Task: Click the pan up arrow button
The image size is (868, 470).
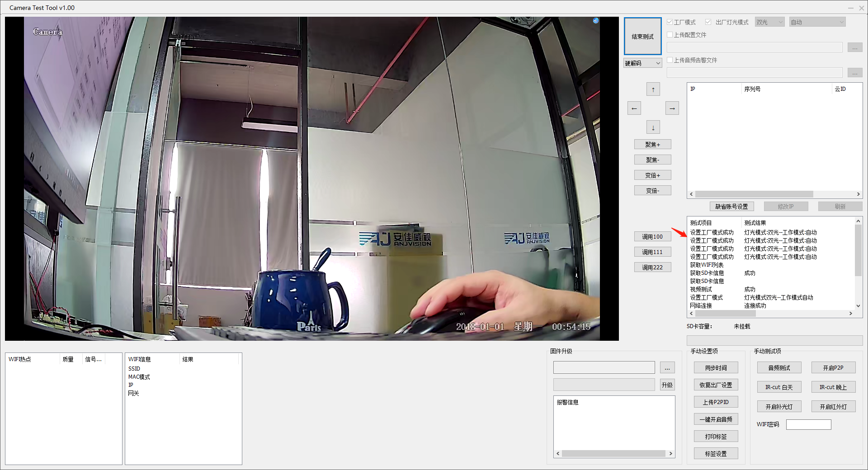Action: pos(653,89)
